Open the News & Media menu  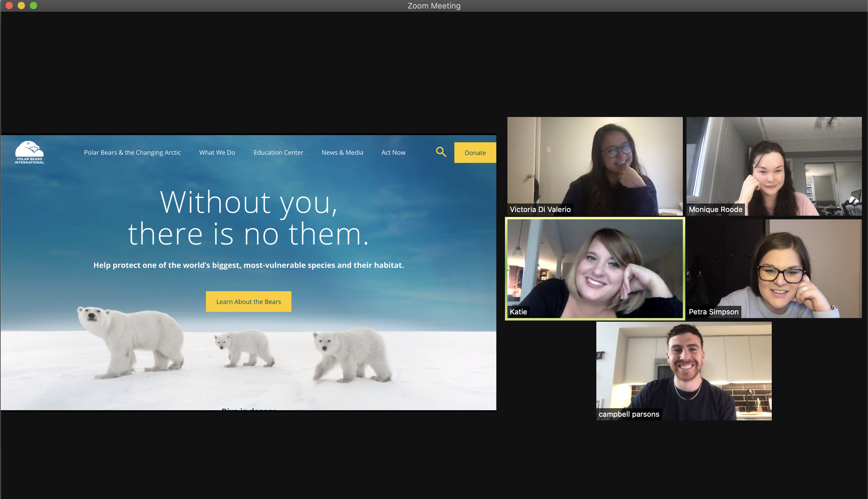(342, 152)
